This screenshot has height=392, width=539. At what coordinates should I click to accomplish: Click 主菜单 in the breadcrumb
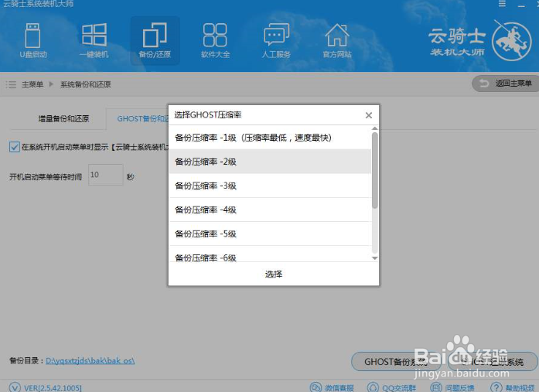(x=32, y=84)
